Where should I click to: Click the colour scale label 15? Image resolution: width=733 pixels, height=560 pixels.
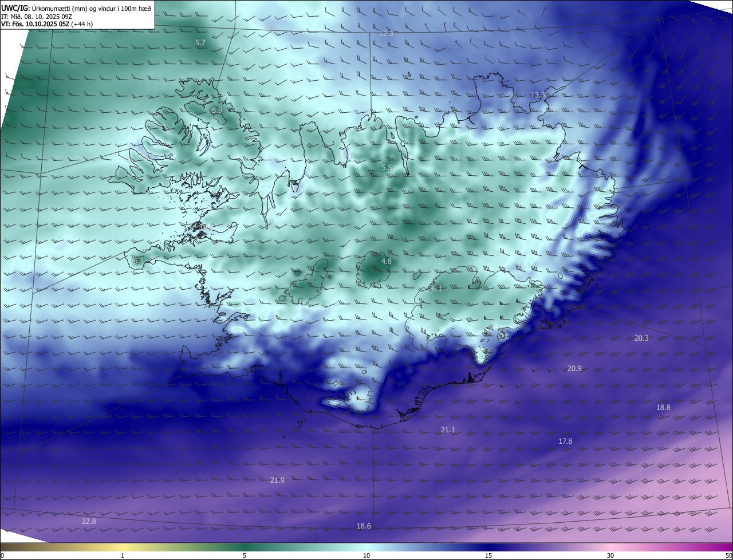[x=488, y=556]
